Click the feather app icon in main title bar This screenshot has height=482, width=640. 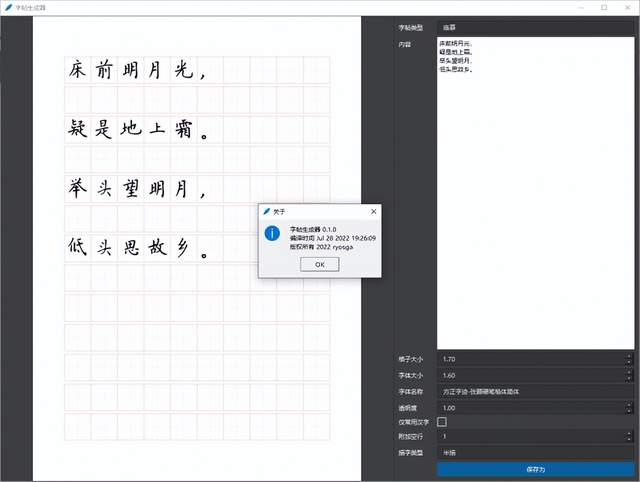point(8,7)
